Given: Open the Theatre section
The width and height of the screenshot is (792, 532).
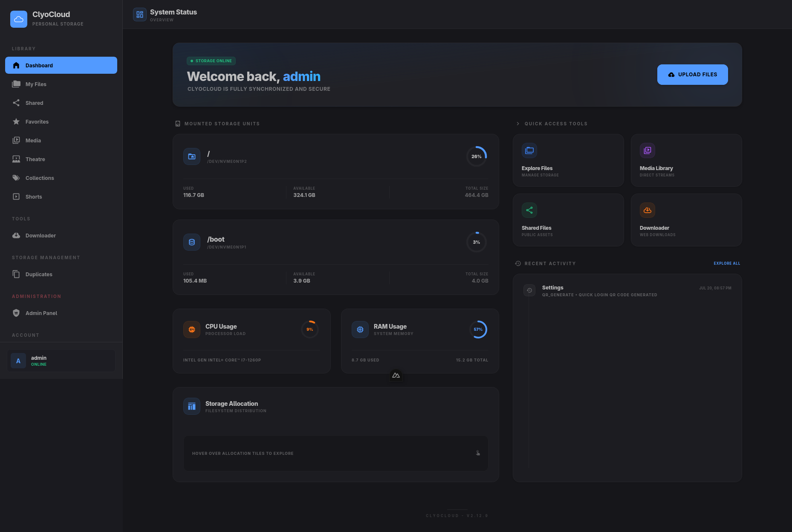Looking at the screenshot, I should (x=61, y=159).
